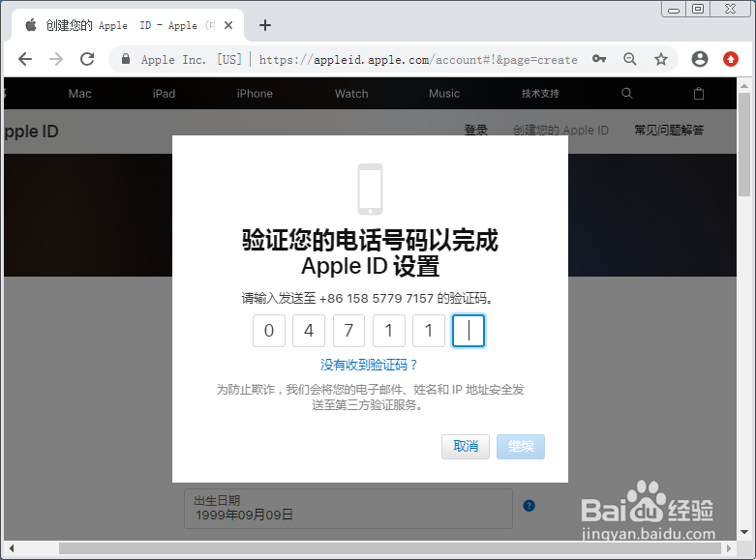Click the 登录 link
The image size is (756, 560).
[476, 131]
